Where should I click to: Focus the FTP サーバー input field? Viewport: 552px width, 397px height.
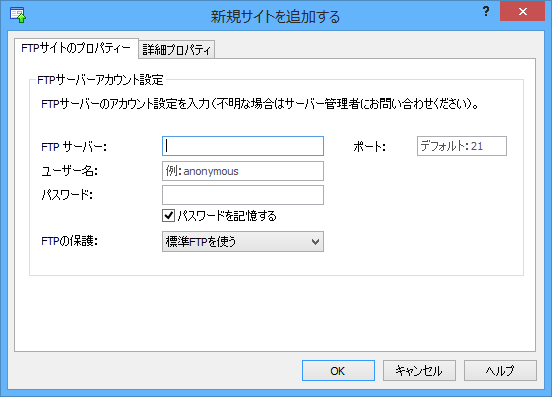click(x=243, y=146)
